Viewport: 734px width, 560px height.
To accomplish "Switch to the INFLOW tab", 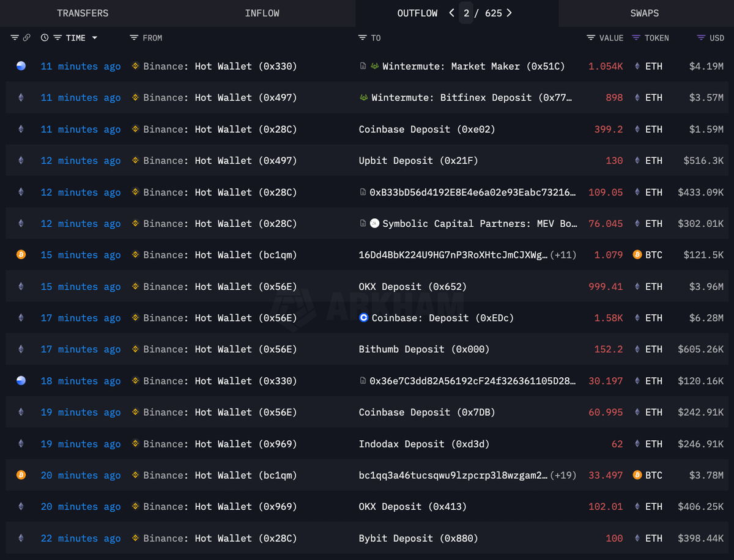I will [x=262, y=13].
